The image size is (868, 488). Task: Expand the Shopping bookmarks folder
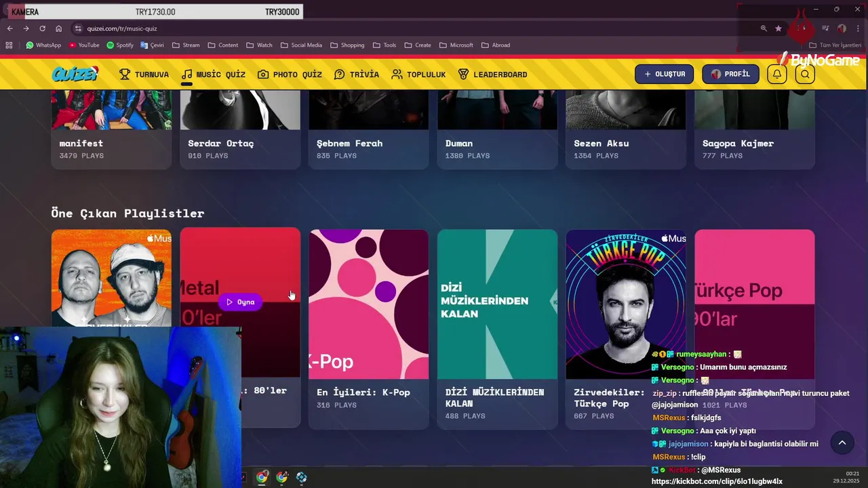click(347, 45)
